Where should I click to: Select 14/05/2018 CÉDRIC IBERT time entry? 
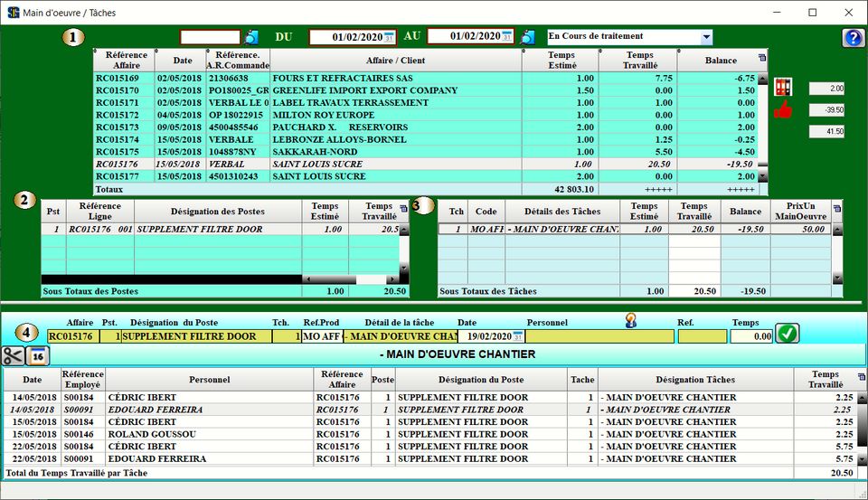coord(430,397)
